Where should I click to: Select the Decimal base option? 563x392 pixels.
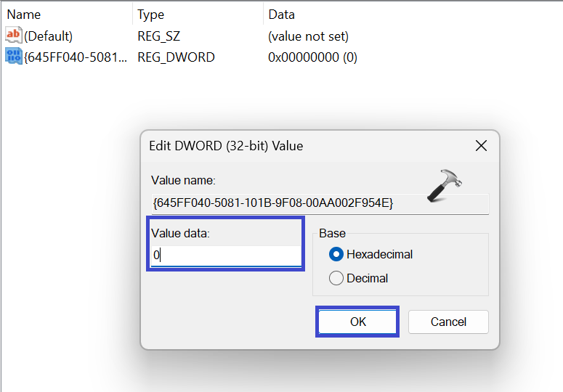click(x=336, y=278)
